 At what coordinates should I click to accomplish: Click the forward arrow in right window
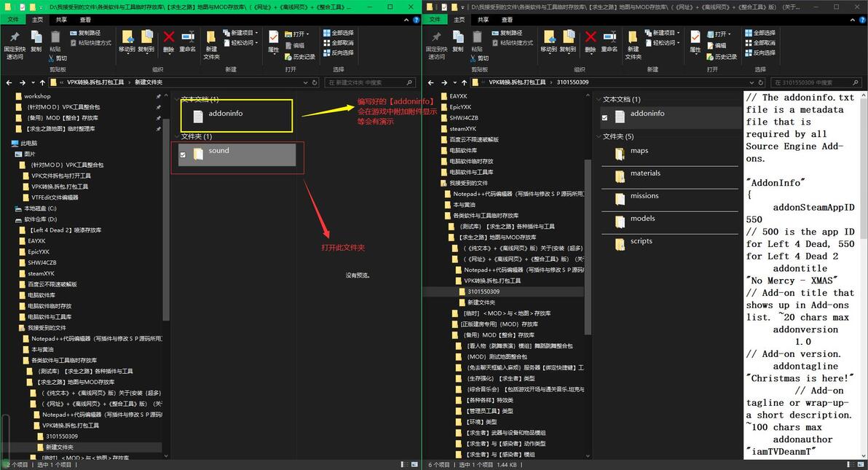(444, 82)
